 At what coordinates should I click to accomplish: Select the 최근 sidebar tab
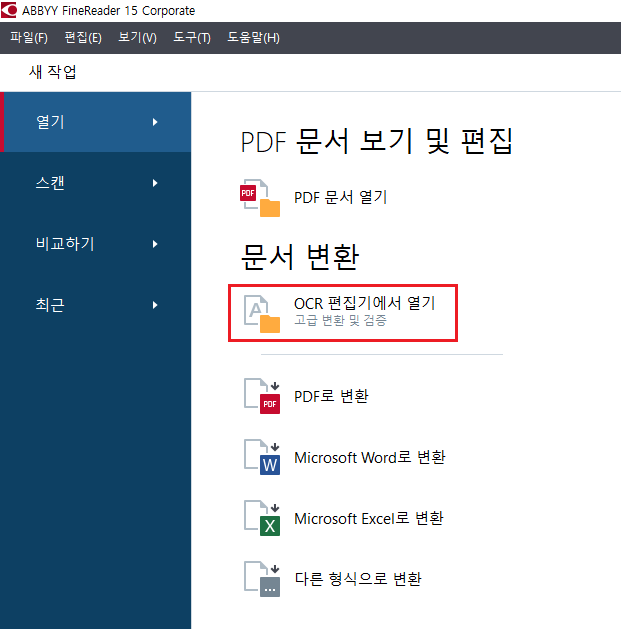[x=95, y=305]
